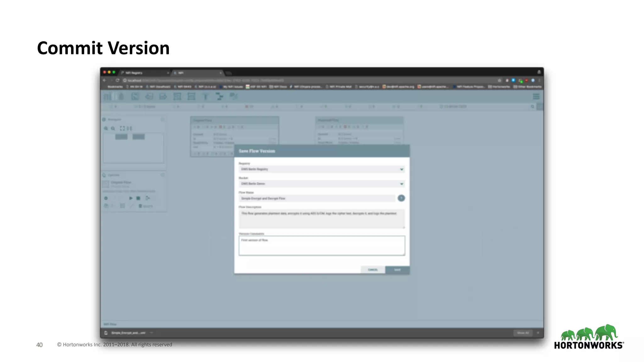Click the actual size icon in Navigate panel
This screenshot has width=644, height=362.
click(x=130, y=129)
